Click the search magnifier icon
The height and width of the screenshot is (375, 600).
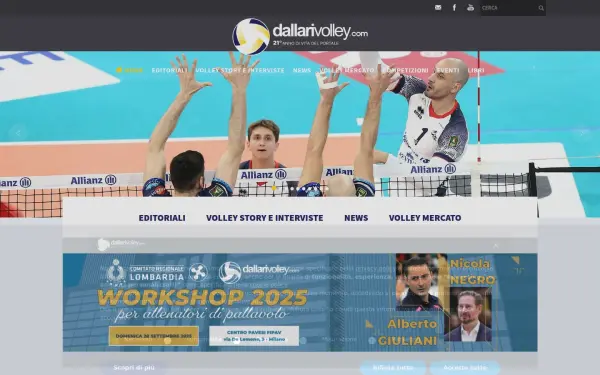coord(541,8)
